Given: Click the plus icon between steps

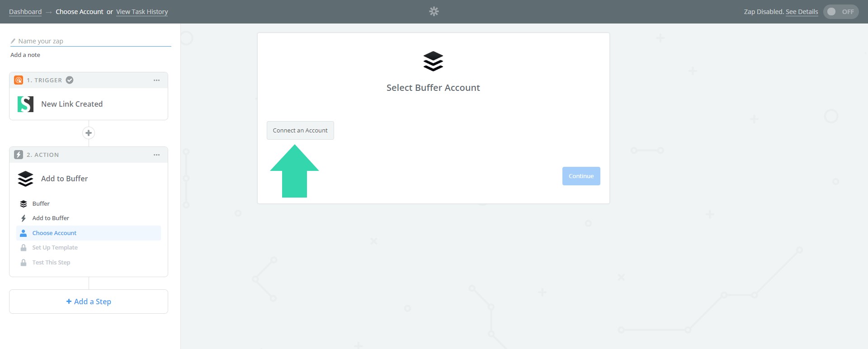Looking at the screenshot, I should coord(89,133).
